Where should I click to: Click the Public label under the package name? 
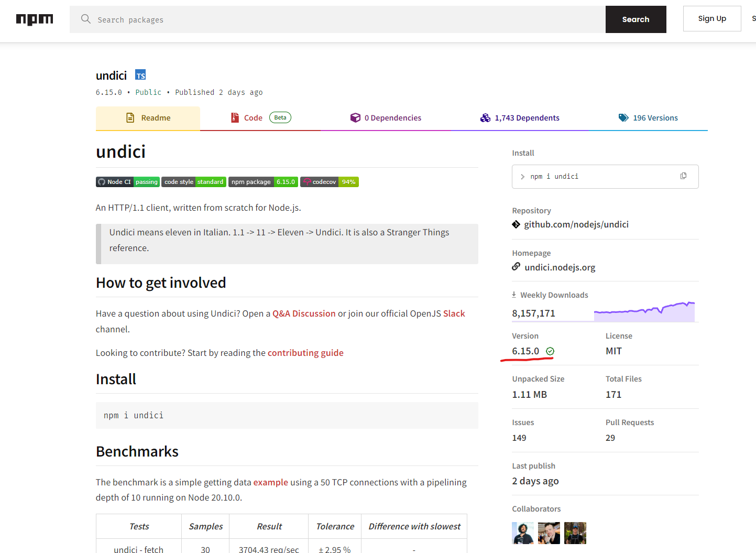(x=148, y=92)
